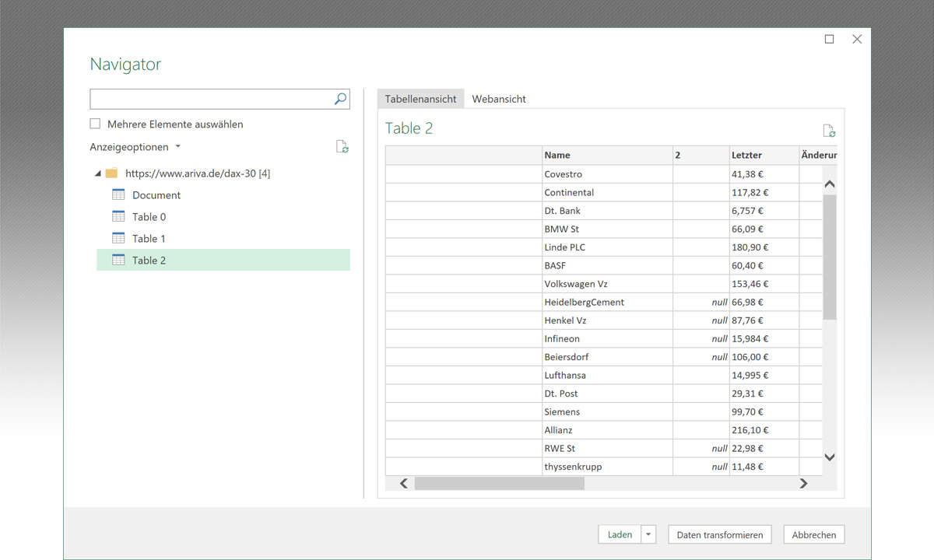
Task: Maximize the Navigator dialog
Action: [x=830, y=39]
